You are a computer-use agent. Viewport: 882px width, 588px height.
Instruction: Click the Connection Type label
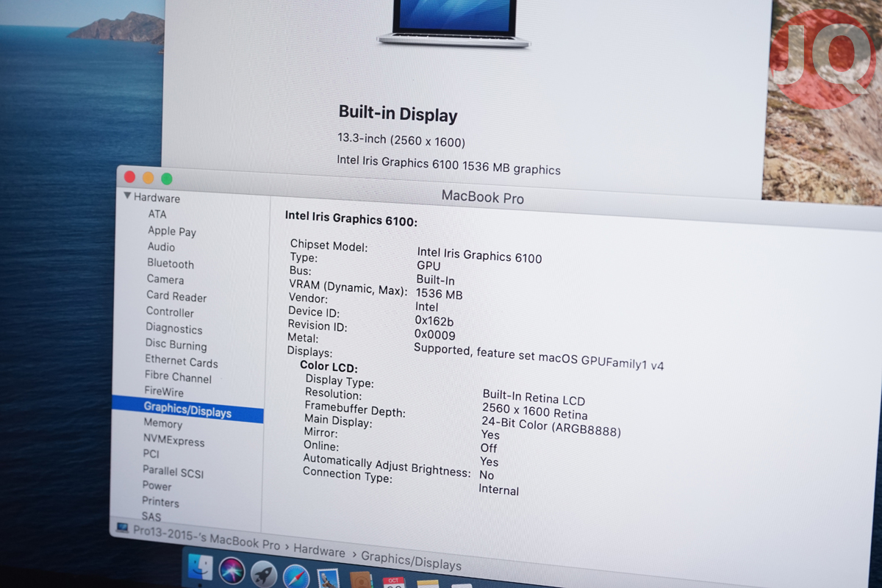pyautogui.click(x=348, y=475)
